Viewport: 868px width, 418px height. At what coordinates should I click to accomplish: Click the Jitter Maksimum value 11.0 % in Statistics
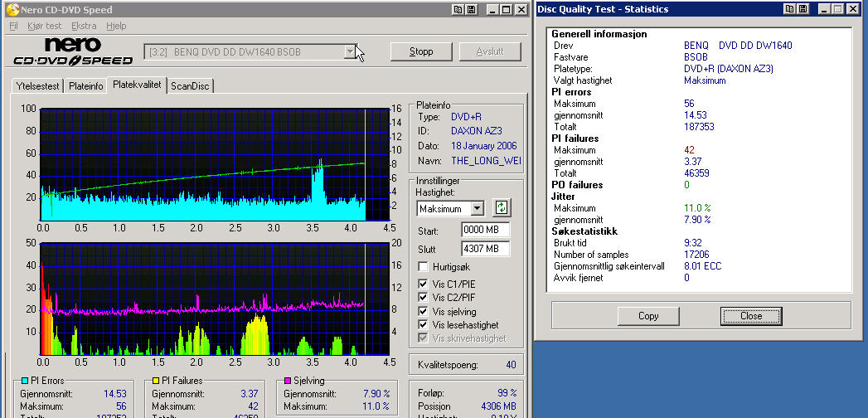click(x=697, y=208)
